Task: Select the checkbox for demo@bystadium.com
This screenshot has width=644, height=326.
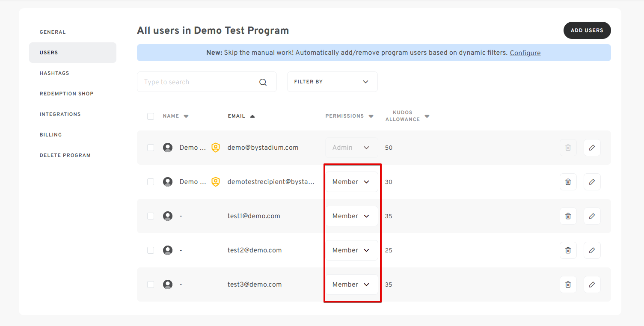Action: (151, 148)
